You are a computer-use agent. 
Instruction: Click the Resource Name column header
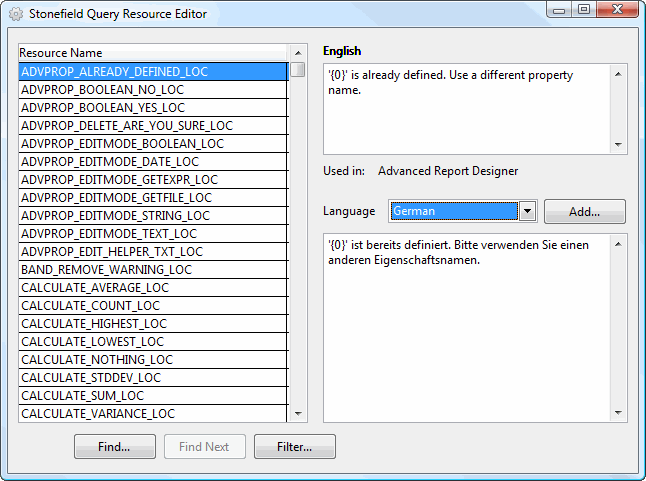click(x=152, y=53)
